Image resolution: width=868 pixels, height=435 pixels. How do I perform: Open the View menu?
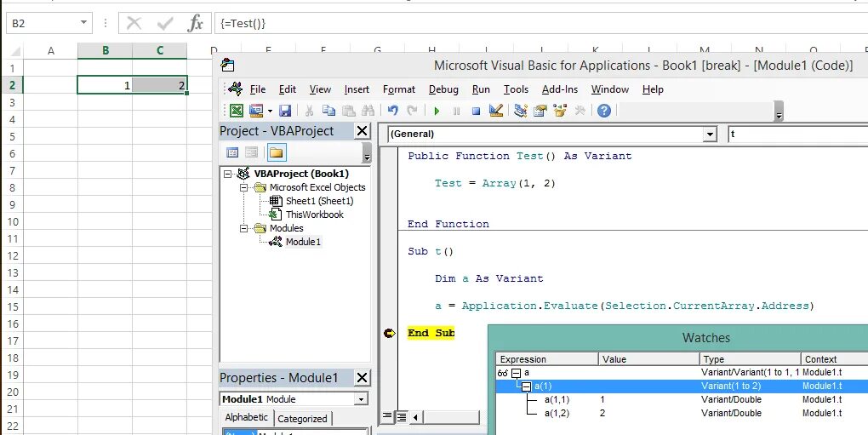[320, 89]
